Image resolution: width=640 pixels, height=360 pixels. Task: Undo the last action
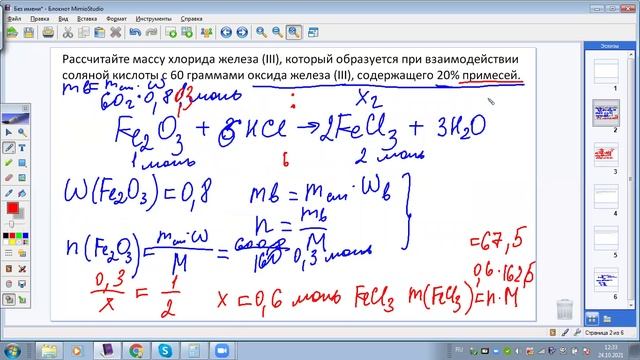point(135,32)
